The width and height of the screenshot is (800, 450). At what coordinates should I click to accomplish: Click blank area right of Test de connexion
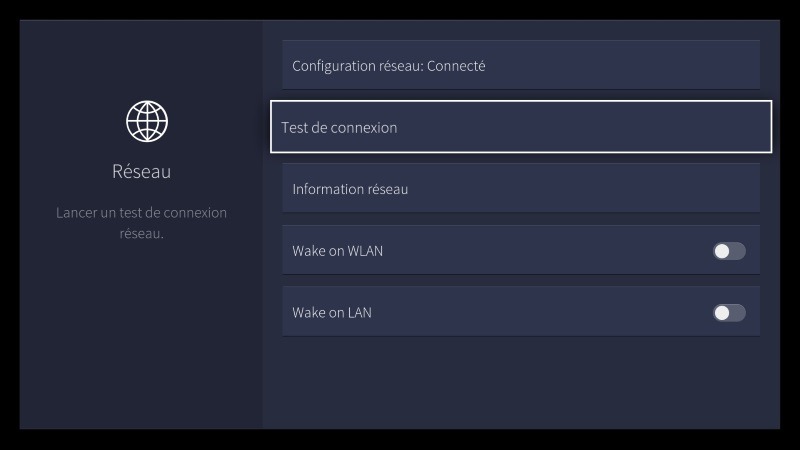(x=600, y=127)
